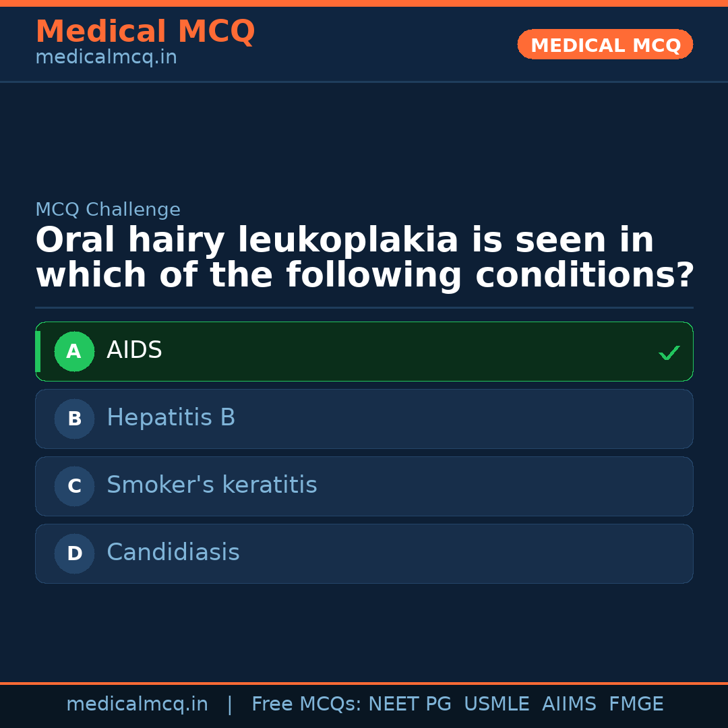Screen dimensions: 728x728
Task: Click the green A option circle
Action: coord(74,351)
